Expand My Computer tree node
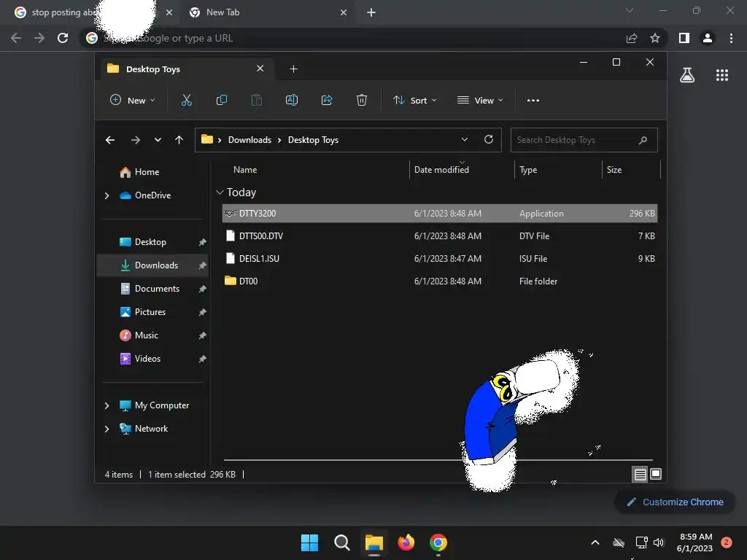The width and height of the screenshot is (747, 560). tap(107, 405)
